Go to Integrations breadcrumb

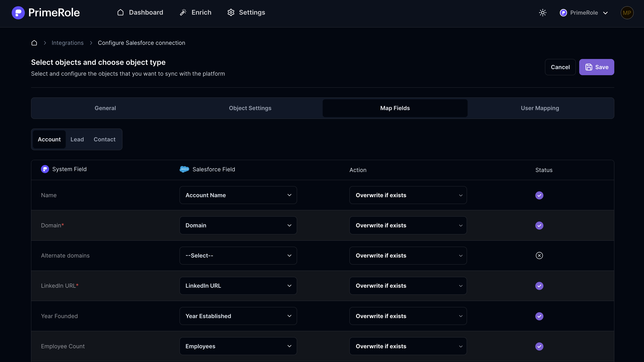pos(68,43)
